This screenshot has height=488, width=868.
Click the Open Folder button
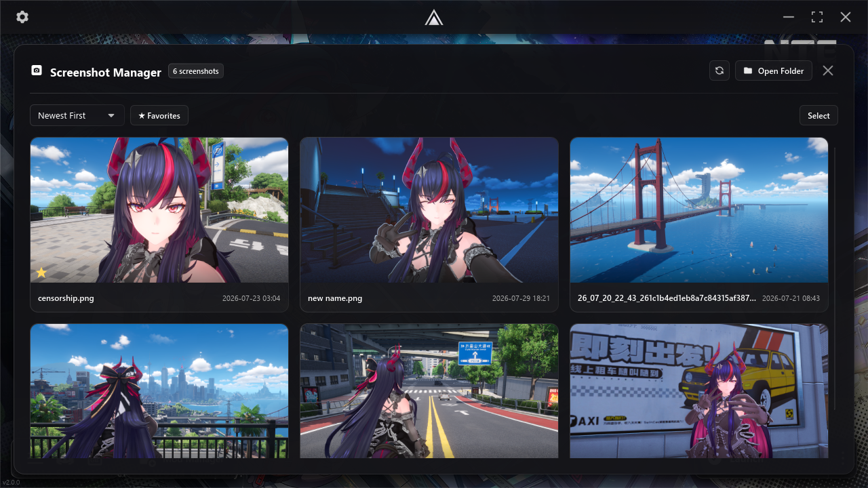tap(774, 70)
